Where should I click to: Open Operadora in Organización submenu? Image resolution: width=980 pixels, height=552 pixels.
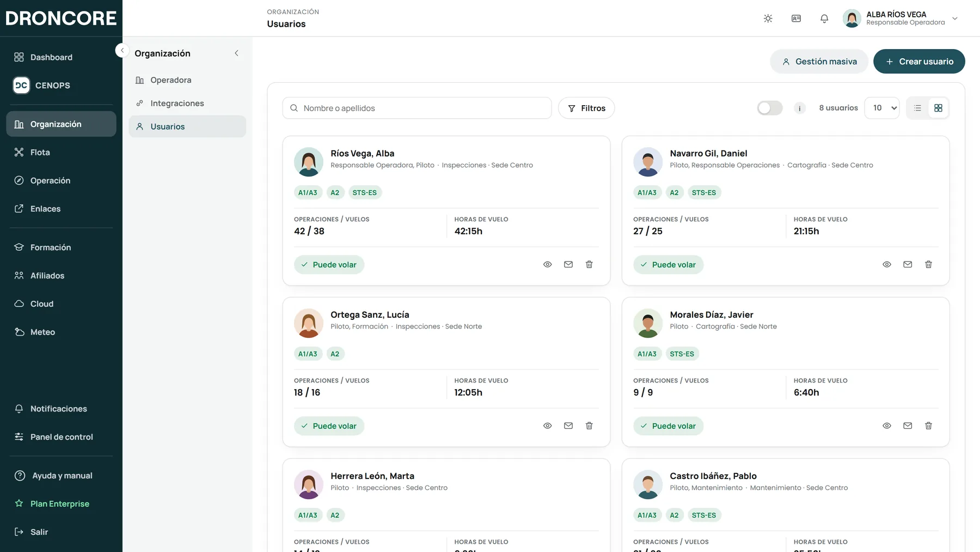[x=187, y=80]
